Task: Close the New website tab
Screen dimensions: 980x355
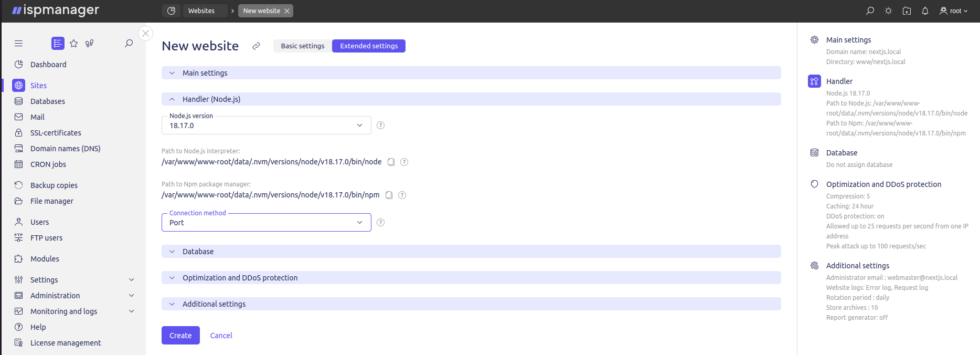Action: pos(287,11)
